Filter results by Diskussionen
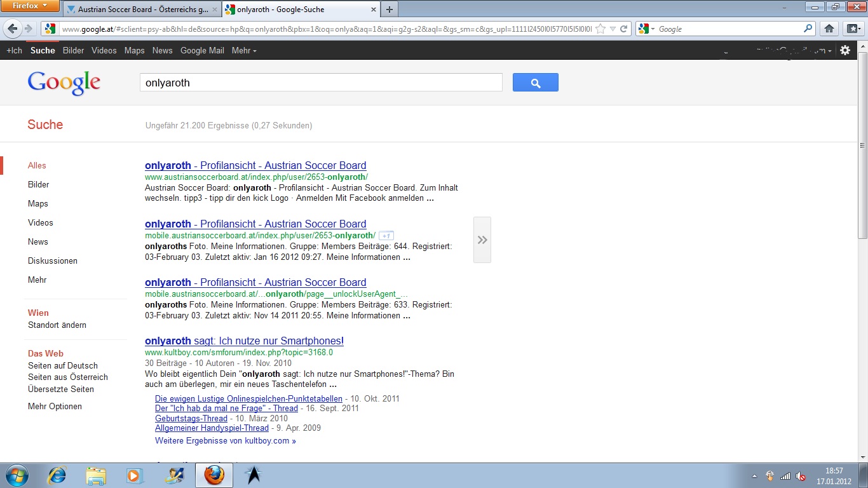Image resolution: width=868 pixels, height=488 pixels. [x=53, y=261]
